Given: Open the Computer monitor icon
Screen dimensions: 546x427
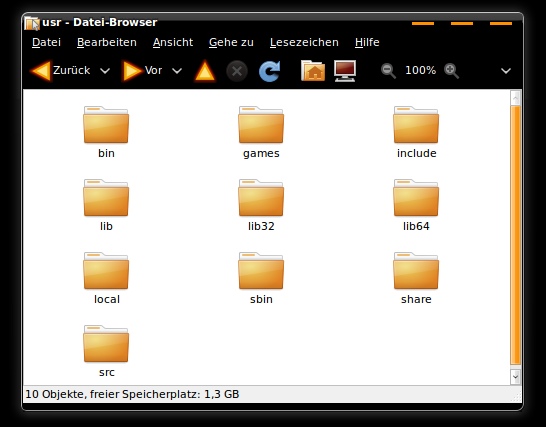Looking at the screenshot, I should [x=345, y=71].
